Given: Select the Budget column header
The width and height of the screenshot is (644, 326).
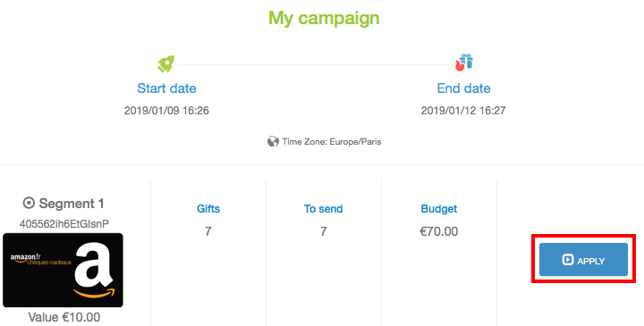Looking at the screenshot, I should (438, 209).
